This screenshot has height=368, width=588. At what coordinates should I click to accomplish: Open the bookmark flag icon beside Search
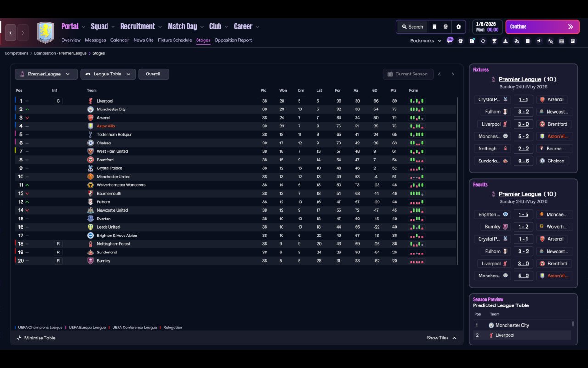435,27
